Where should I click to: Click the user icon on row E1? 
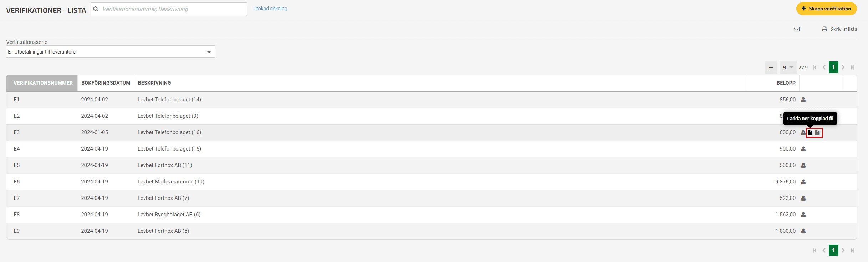coord(803,100)
